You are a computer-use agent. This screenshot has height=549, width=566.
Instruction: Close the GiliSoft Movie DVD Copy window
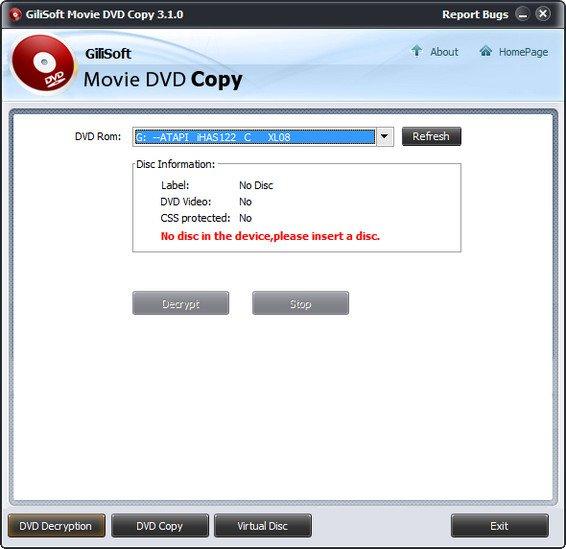pos(543,14)
